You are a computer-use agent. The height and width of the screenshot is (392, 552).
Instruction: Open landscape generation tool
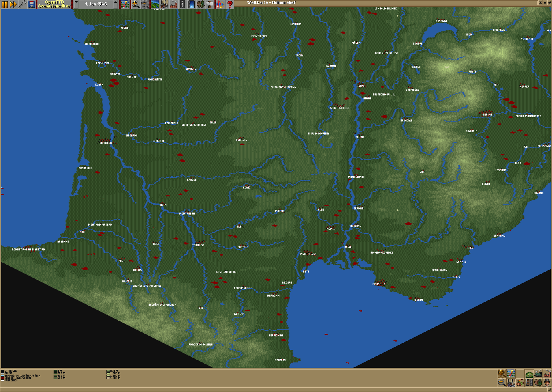(155, 4)
